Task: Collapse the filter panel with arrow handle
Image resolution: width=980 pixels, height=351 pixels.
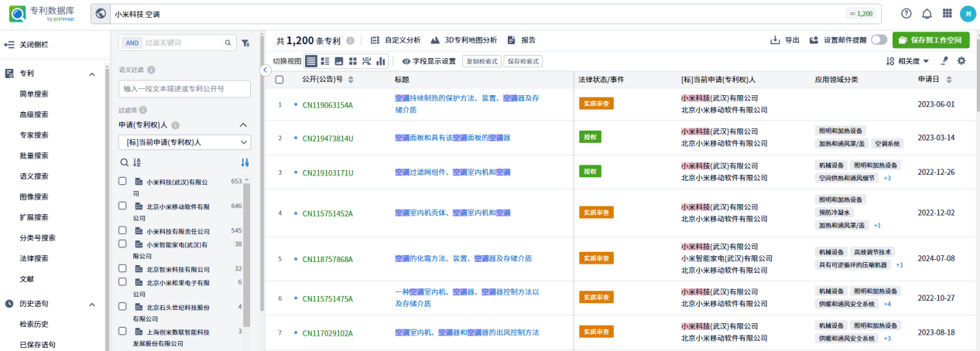Action: pos(266,70)
